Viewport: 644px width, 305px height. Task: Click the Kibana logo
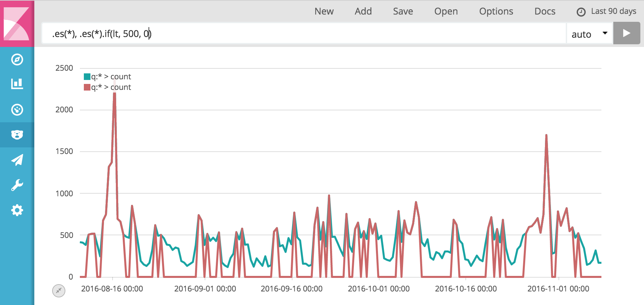17,24
